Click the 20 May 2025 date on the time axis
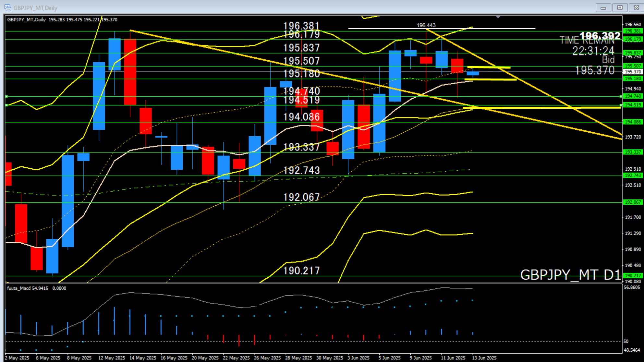Viewport: 644px width, 362px height. 205,358
